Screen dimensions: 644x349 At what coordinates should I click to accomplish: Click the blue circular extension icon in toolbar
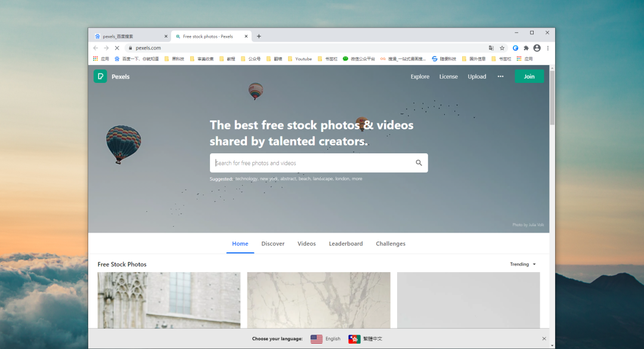pyautogui.click(x=515, y=48)
